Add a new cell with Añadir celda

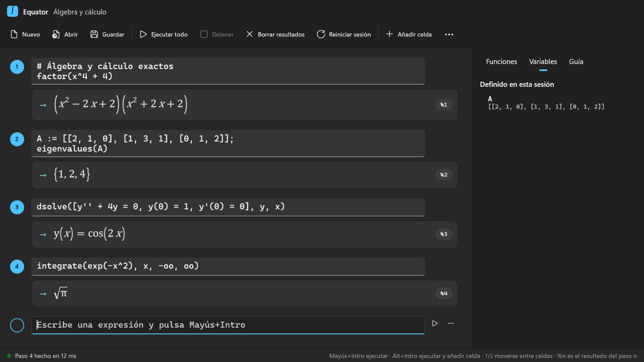tap(409, 34)
